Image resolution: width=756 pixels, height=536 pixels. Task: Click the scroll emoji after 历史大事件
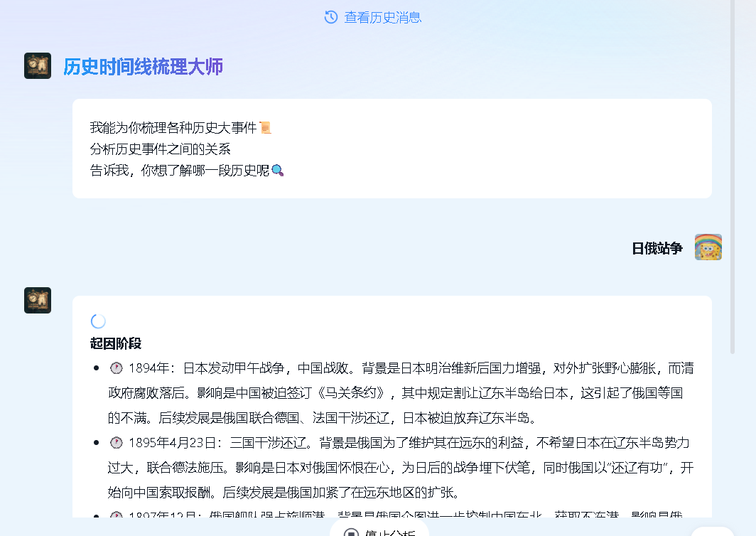[x=266, y=128]
